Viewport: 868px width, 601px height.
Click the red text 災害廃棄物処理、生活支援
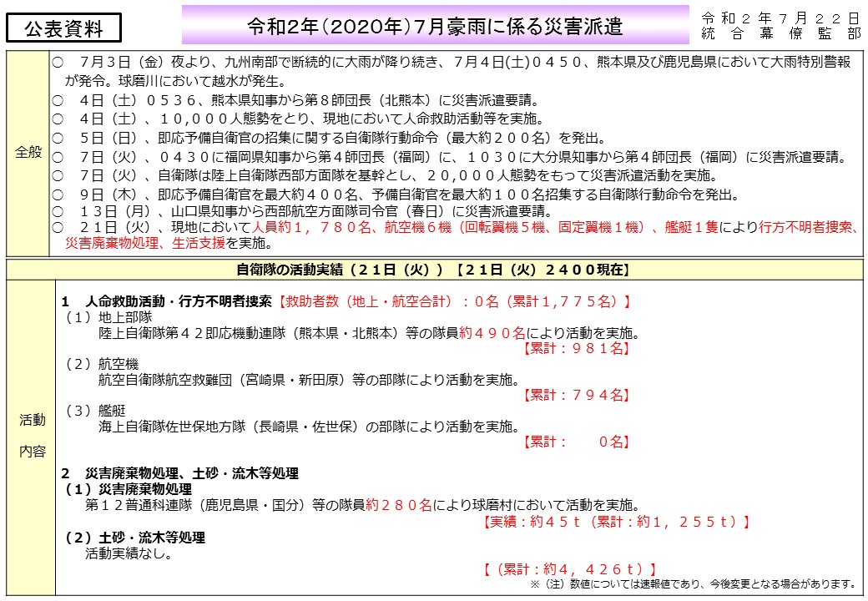[x=145, y=243]
